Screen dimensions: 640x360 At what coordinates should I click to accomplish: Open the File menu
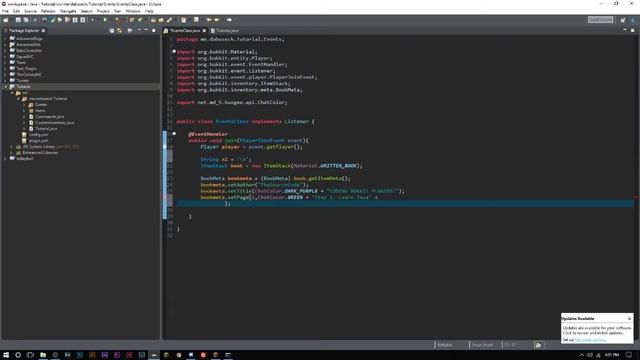pyautogui.click(x=5, y=11)
